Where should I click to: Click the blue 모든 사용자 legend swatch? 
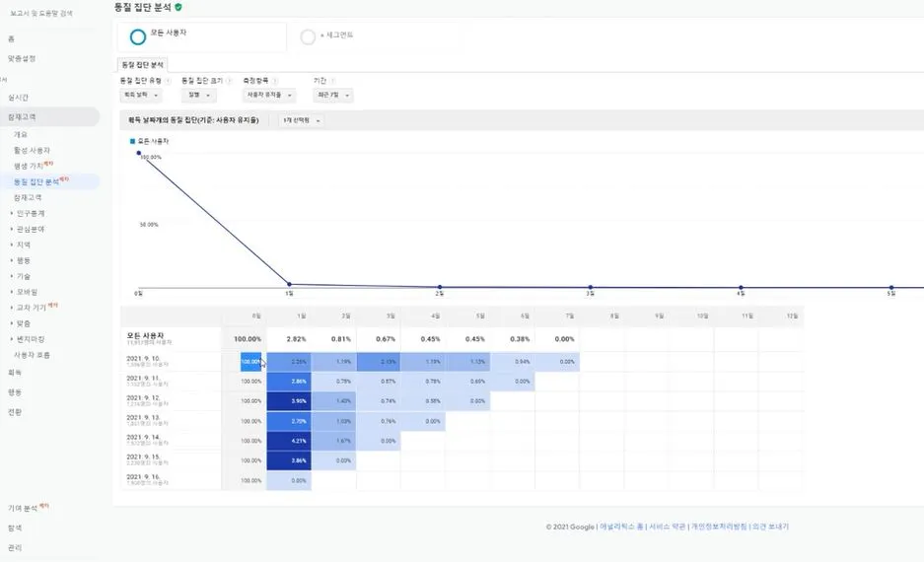point(132,141)
